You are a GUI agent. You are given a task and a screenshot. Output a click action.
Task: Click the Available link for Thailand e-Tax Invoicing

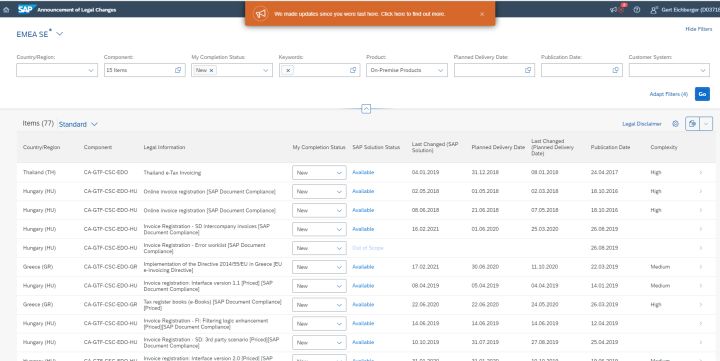pyautogui.click(x=363, y=172)
